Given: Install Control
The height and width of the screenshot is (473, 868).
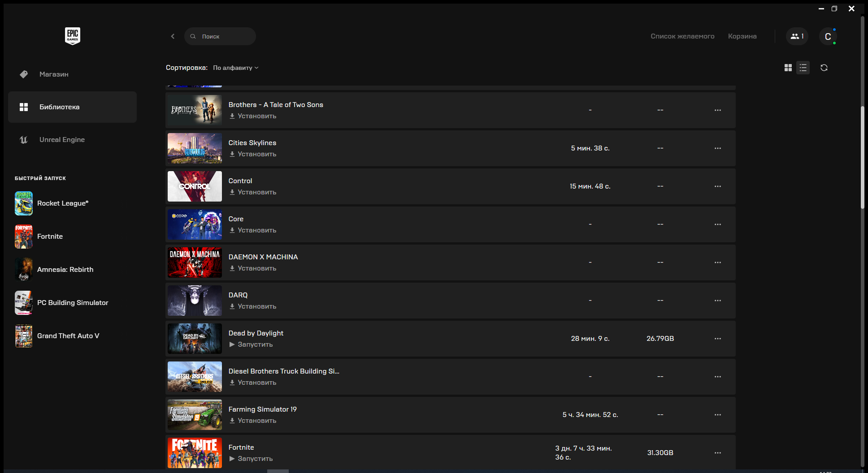Looking at the screenshot, I should click(253, 192).
